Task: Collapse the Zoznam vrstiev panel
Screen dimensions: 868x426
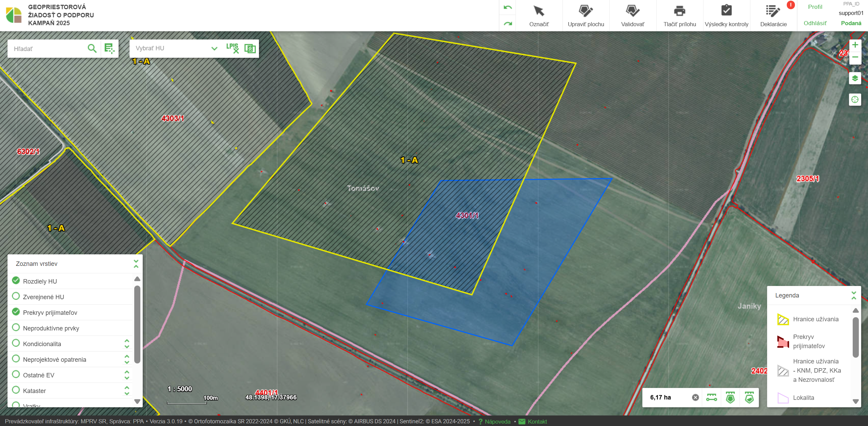Action: click(x=136, y=264)
